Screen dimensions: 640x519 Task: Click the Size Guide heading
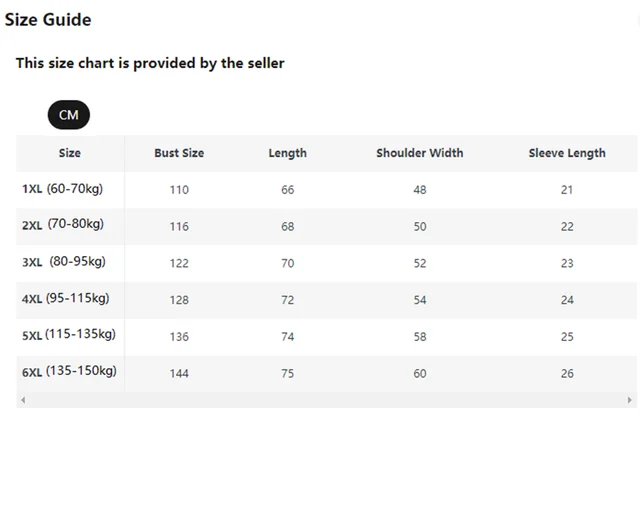[48, 20]
